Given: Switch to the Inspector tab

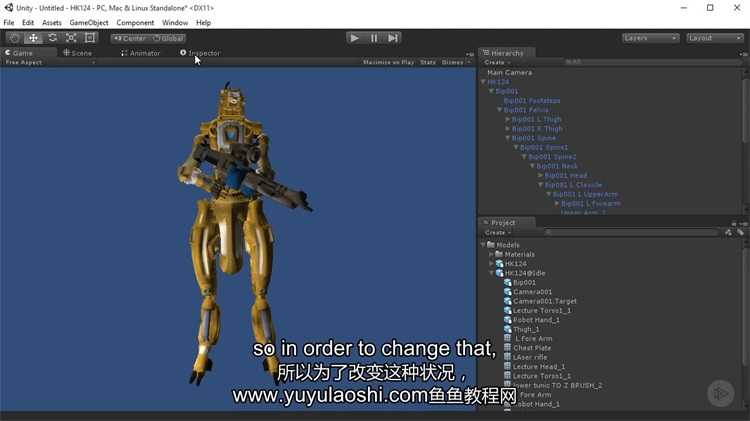Looking at the screenshot, I should pos(200,53).
